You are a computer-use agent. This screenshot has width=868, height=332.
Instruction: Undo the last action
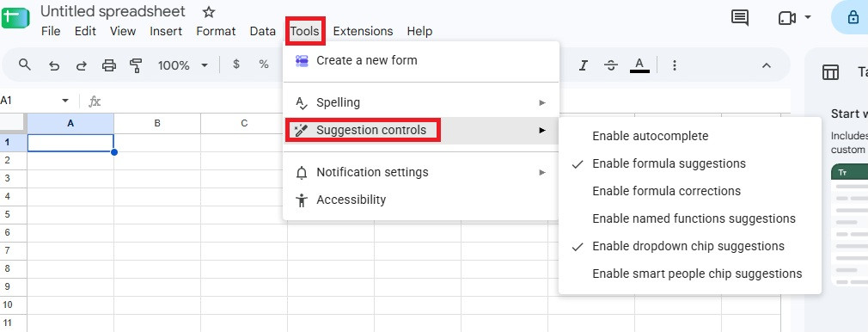[53, 66]
